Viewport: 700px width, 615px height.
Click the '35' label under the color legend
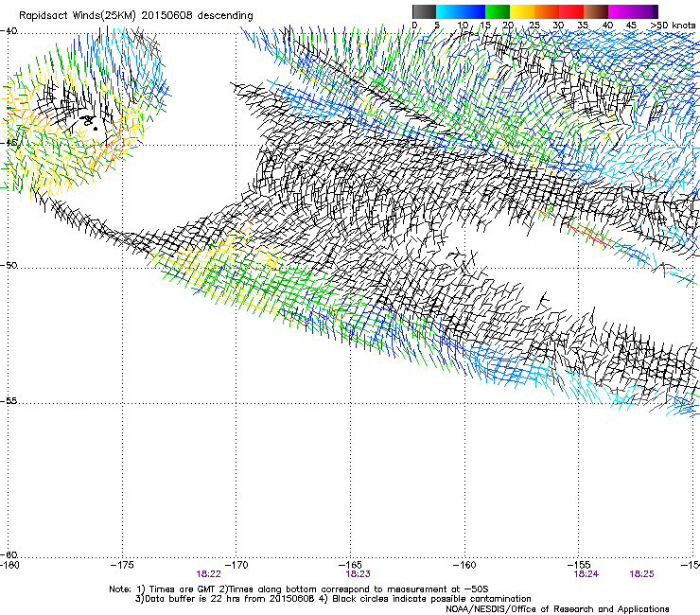coord(583,26)
